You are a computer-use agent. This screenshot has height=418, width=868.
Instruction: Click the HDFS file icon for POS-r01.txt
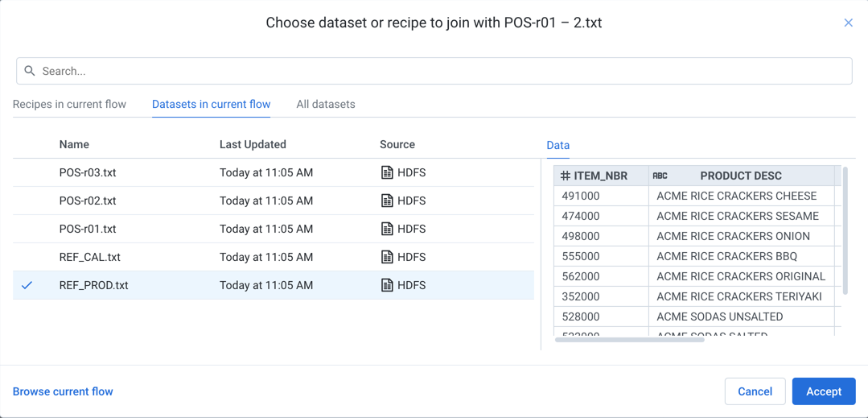(387, 229)
